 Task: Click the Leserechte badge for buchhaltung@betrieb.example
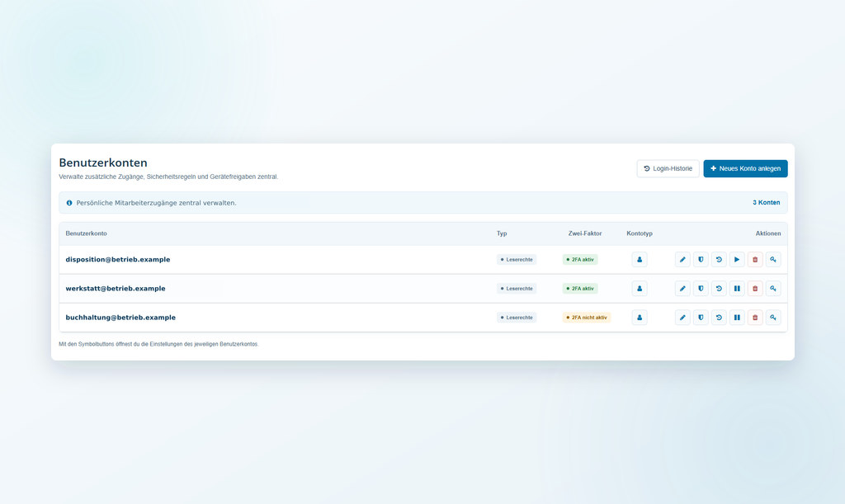pyautogui.click(x=517, y=318)
